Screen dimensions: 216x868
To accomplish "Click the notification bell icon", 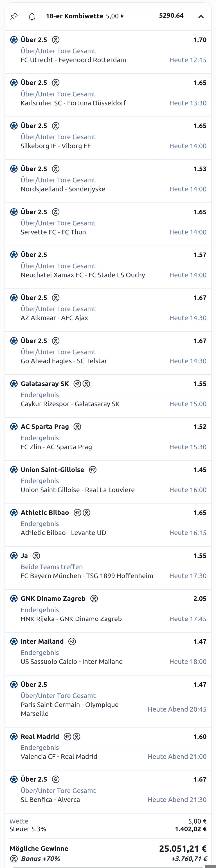I will point(32,17).
